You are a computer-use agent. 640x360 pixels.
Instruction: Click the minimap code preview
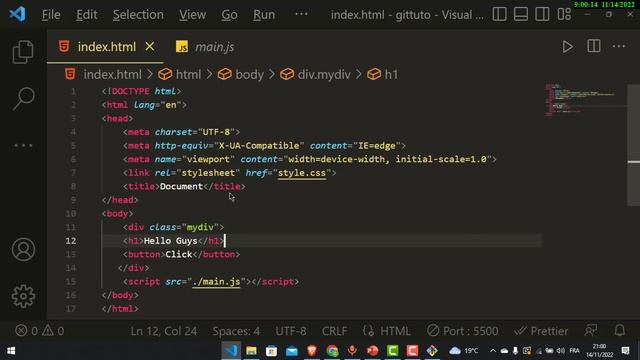585,100
